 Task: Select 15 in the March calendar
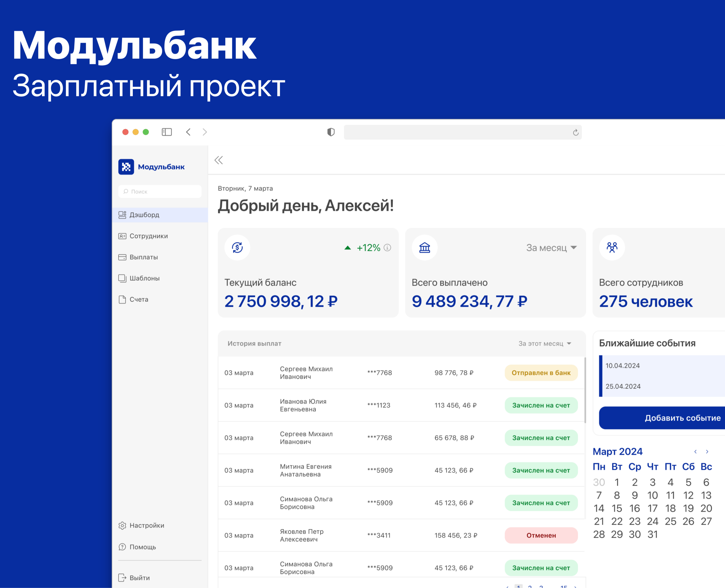tap(617, 508)
